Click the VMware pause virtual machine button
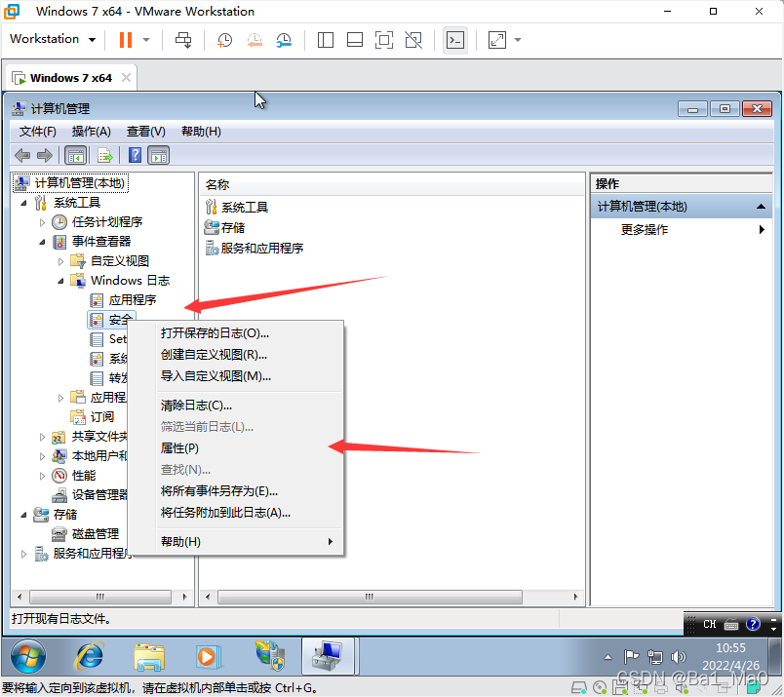Image resolution: width=784 pixels, height=697 pixels. [126, 40]
